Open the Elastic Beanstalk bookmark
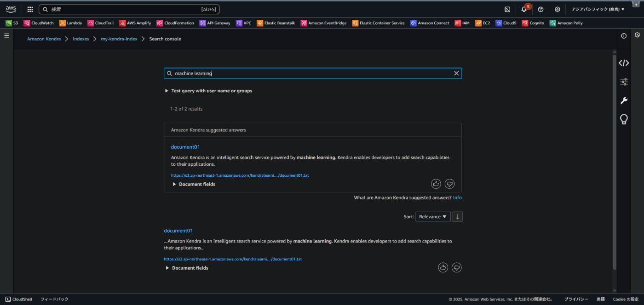 click(276, 23)
